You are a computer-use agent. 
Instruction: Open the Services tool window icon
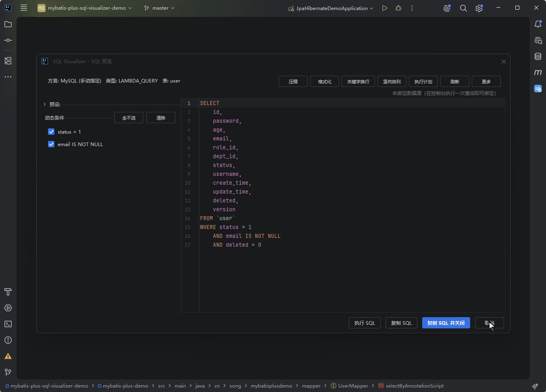[x=8, y=308]
